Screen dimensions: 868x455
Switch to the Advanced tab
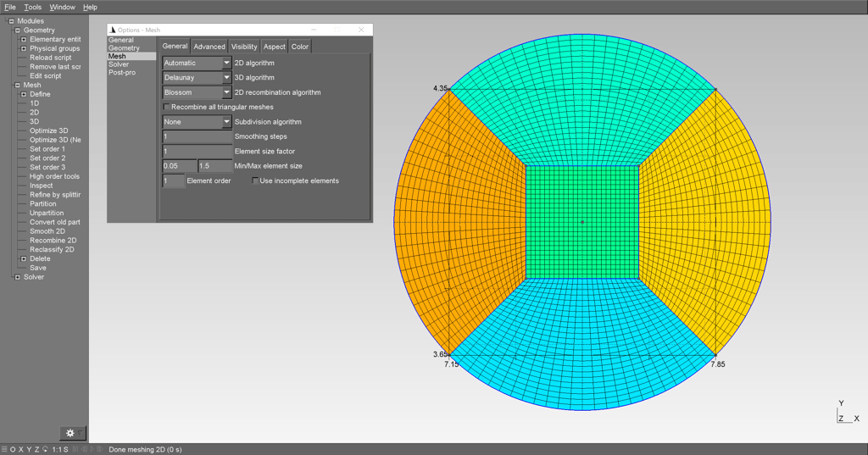pyautogui.click(x=209, y=47)
